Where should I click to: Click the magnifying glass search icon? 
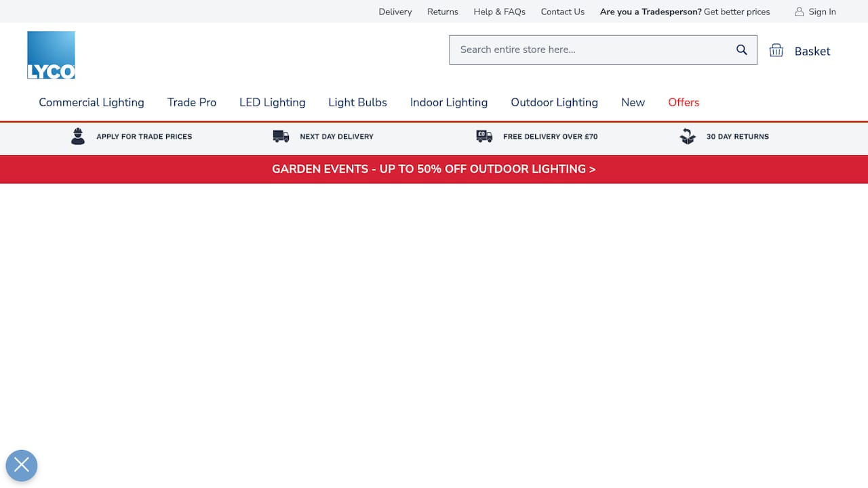point(741,49)
